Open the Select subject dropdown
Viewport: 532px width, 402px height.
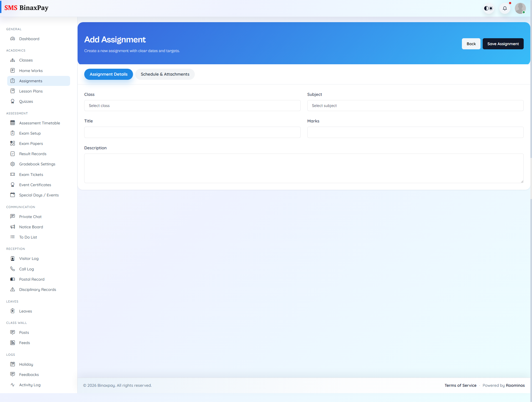tap(415, 106)
